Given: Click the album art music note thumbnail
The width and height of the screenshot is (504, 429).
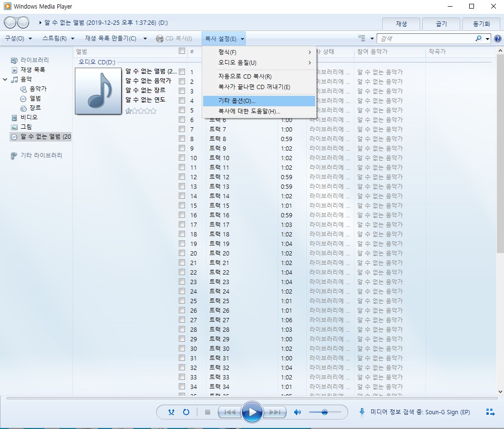Looking at the screenshot, I should (x=98, y=91).
